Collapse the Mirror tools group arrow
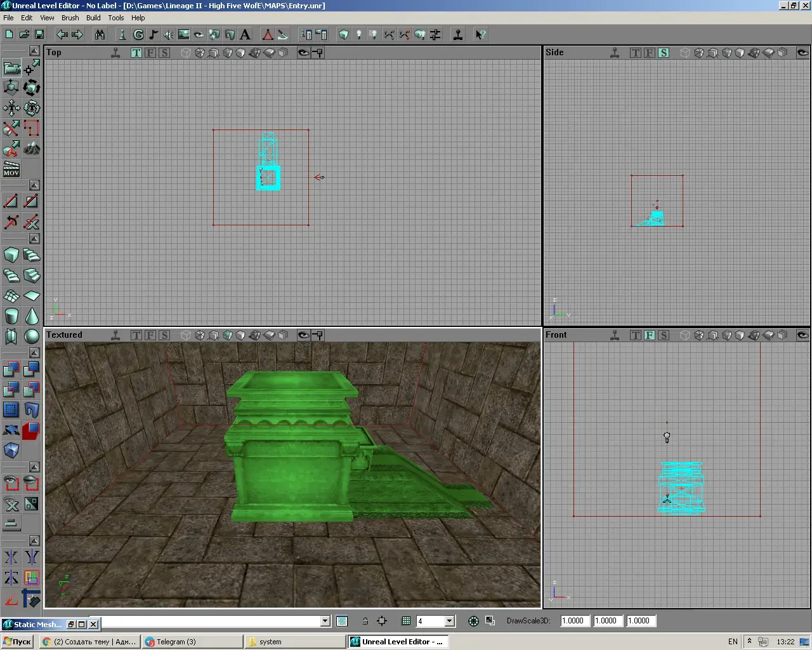 click(x=35, y=541)
